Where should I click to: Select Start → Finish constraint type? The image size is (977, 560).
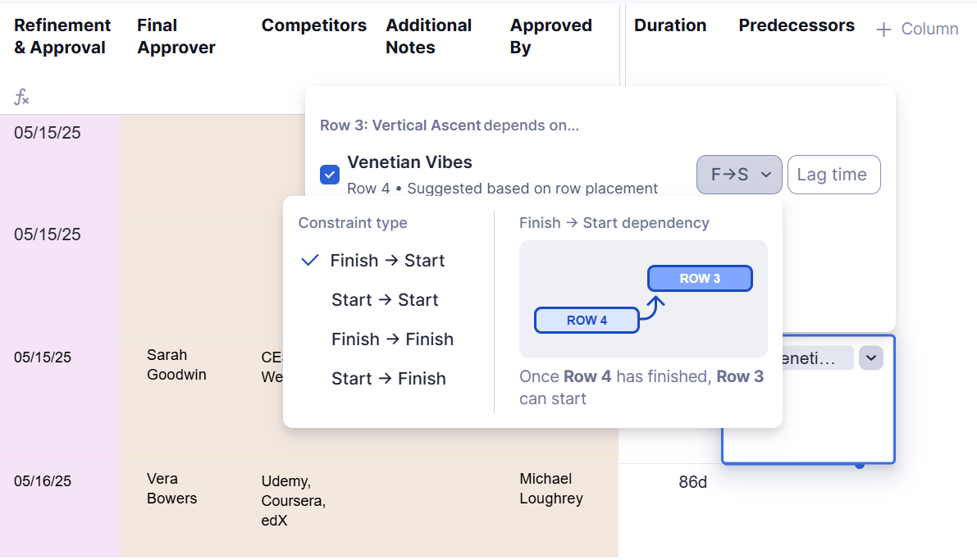click(x=388, y=379)
